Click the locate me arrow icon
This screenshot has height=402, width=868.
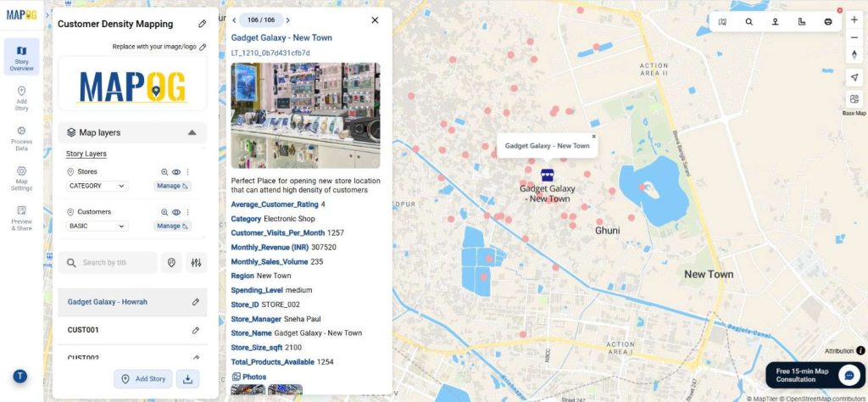pos(854,77)
